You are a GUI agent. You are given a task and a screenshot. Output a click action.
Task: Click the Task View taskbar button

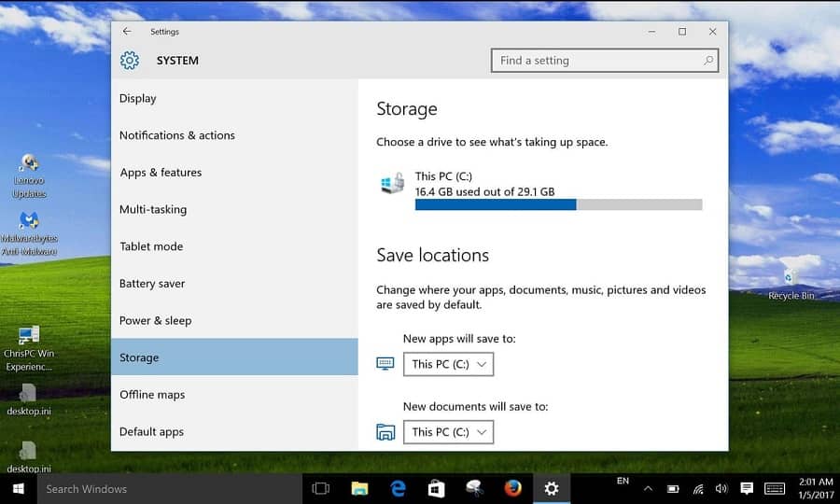point(321,488)
